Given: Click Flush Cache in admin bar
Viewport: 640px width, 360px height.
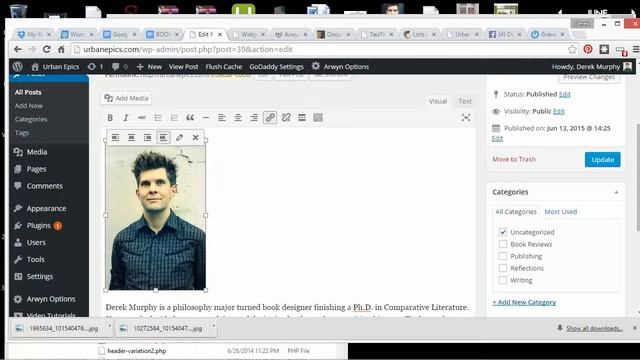Looking at the screenshot, I should point(224,67).
